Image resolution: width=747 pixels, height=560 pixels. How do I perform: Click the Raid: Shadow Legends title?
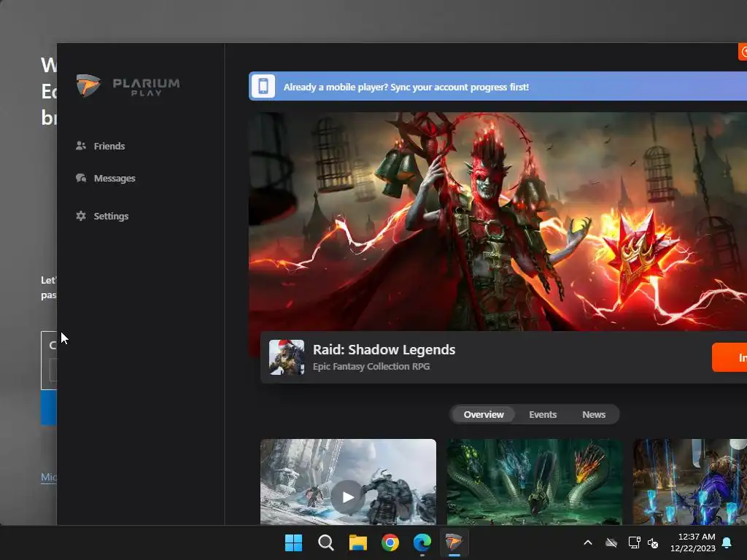point(384,349)
